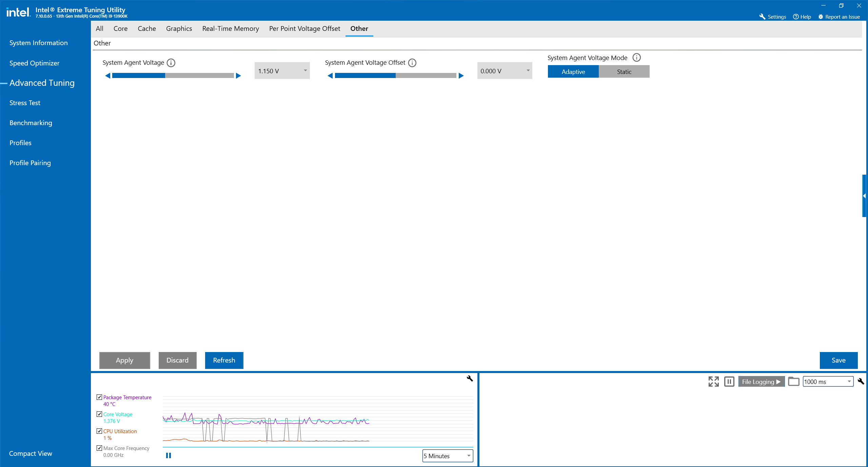Screen dimensions: 868x467
Task: Click the Help label in the title bar
Action: click(806, 17)
